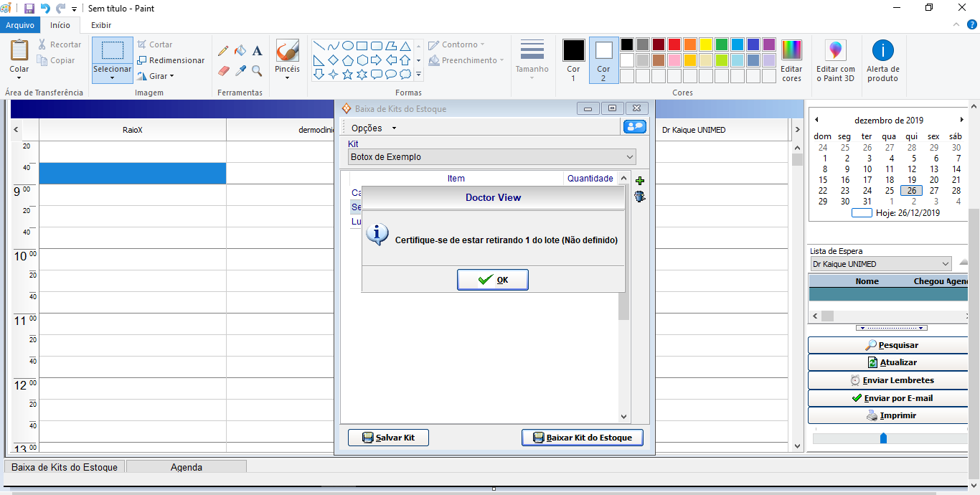This screenshot has height=495, width=980.
Task: Click the Baixar Kit do Estoque button
Action: [x=582, y=438]
